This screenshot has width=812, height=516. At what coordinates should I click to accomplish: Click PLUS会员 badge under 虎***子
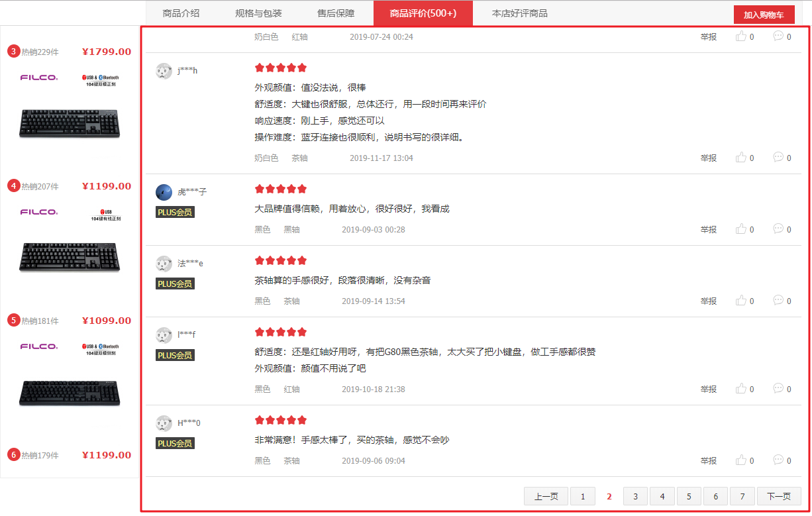(x=176, y=212)
